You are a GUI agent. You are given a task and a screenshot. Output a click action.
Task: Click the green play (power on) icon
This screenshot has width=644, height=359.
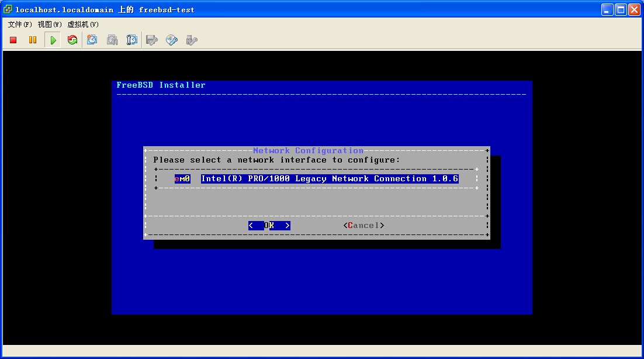(53, 40)
